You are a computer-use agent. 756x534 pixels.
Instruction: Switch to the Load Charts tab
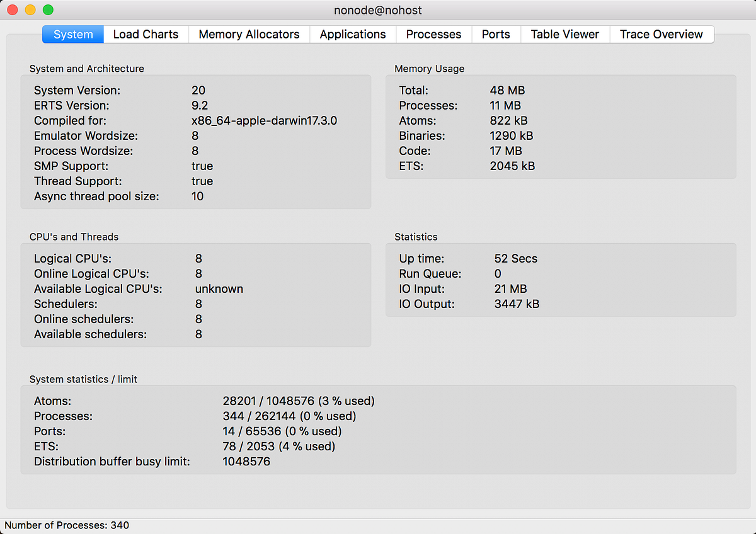(146, 34)
